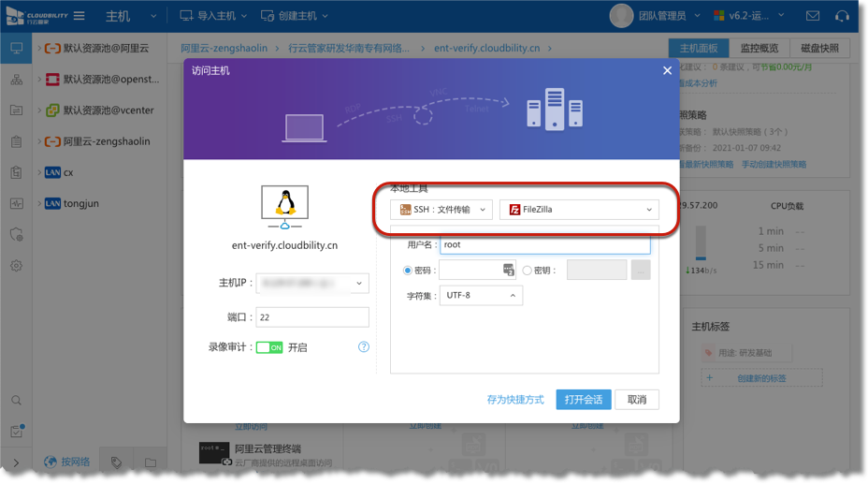Viewport: 868px width, 484px height.
Task: Switch to tag view icon at bottom
Action: [116, 462]
